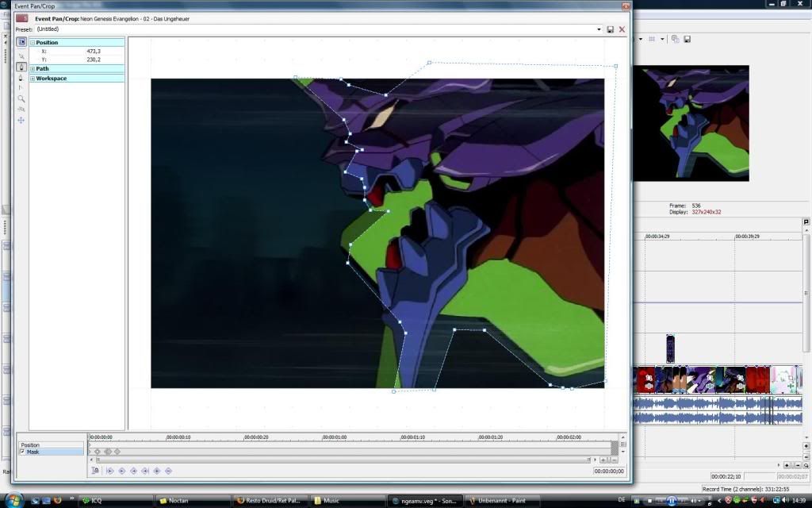The image size is (812, 508).
Task: Click the Display 327x240x32 readout
Action: pos(695,212)
